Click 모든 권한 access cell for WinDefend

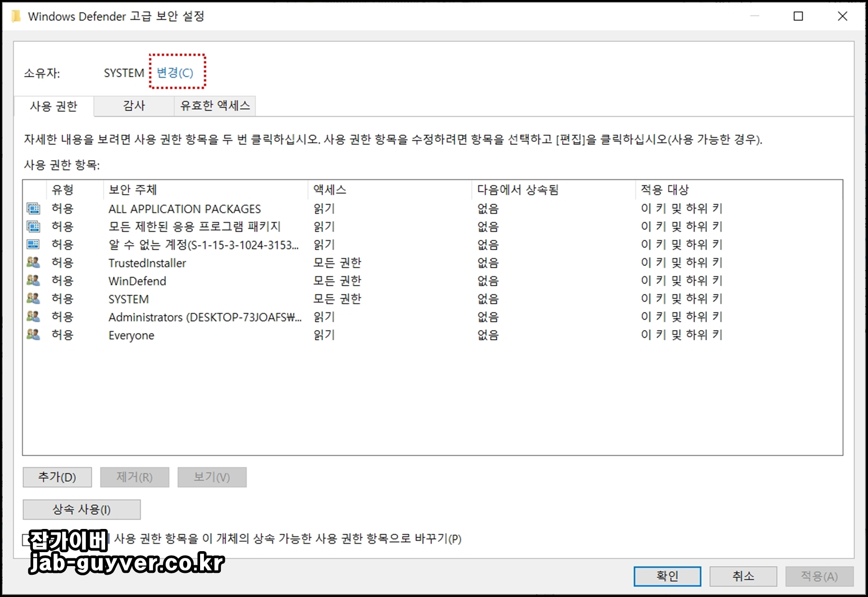point(337,280)
